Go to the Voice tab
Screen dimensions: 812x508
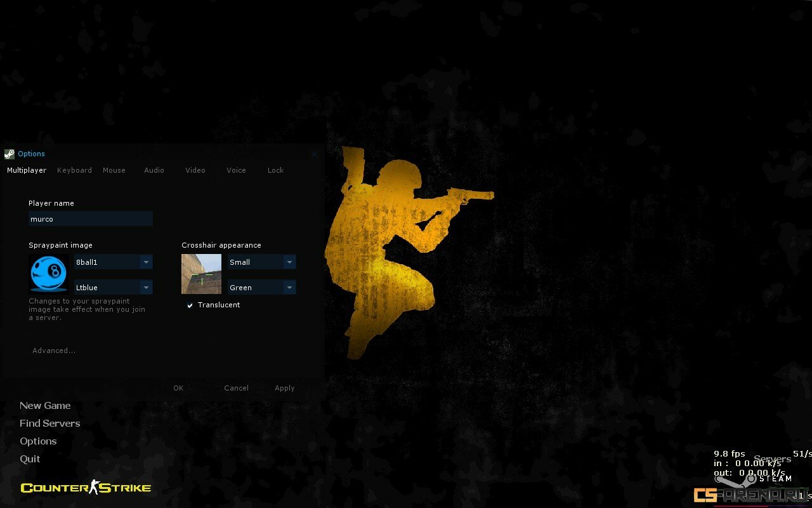[x=236, y=170]
